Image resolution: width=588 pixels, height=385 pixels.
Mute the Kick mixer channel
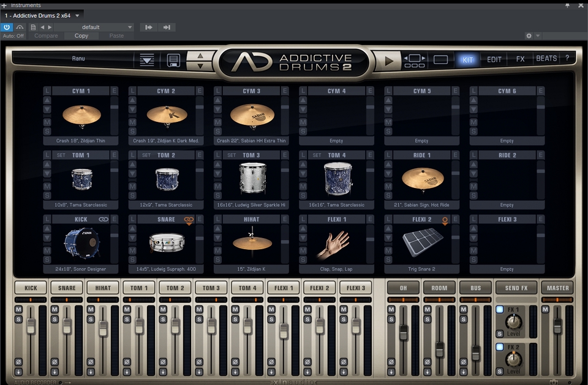click(18, 309)
